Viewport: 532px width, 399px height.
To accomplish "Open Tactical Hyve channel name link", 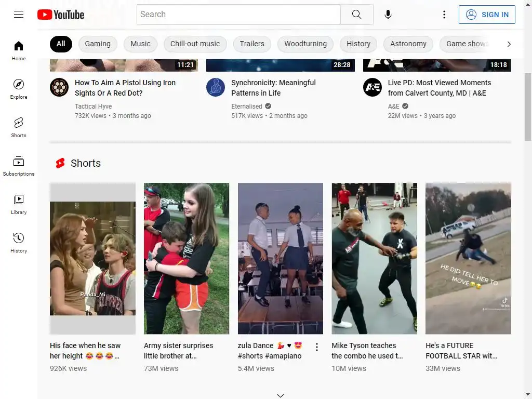I will [94, 106].
